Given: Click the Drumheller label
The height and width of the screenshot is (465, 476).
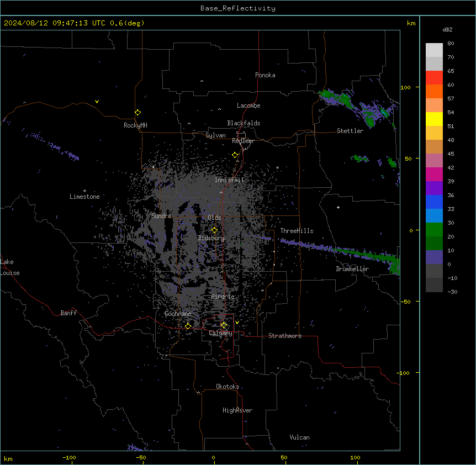Looking at the screenshot, I should pyautogui.click(x=352, y=269).
